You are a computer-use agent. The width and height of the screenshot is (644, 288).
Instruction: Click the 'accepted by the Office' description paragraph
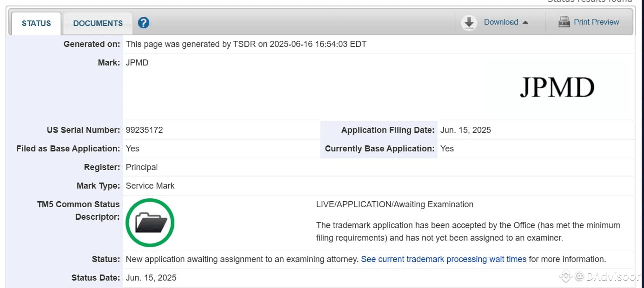pyautogui.click(x=468, y=231)
